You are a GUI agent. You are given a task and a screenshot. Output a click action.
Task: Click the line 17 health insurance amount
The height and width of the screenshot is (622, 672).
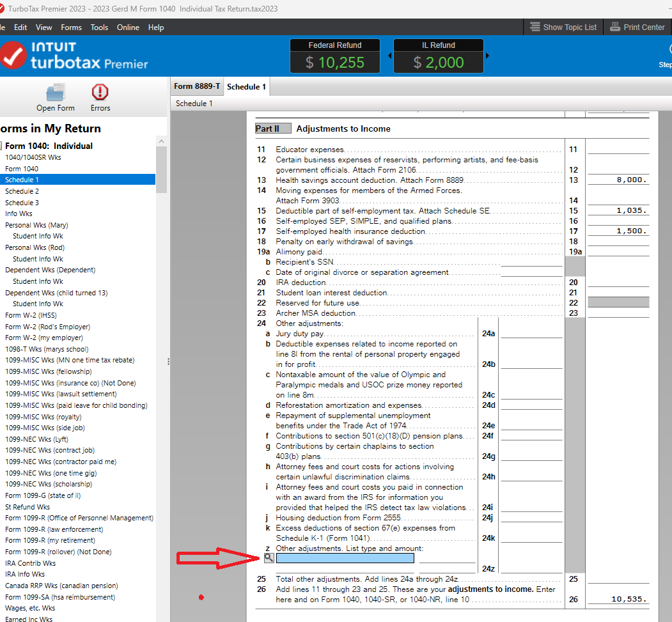coord(618,231)
